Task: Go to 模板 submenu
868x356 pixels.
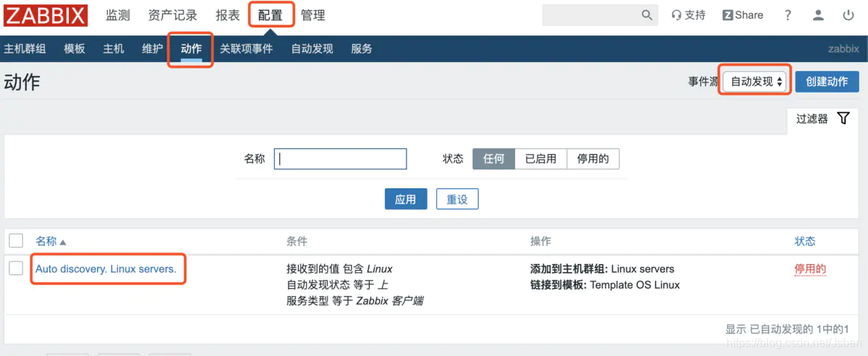Action: [x=75, y=48]
